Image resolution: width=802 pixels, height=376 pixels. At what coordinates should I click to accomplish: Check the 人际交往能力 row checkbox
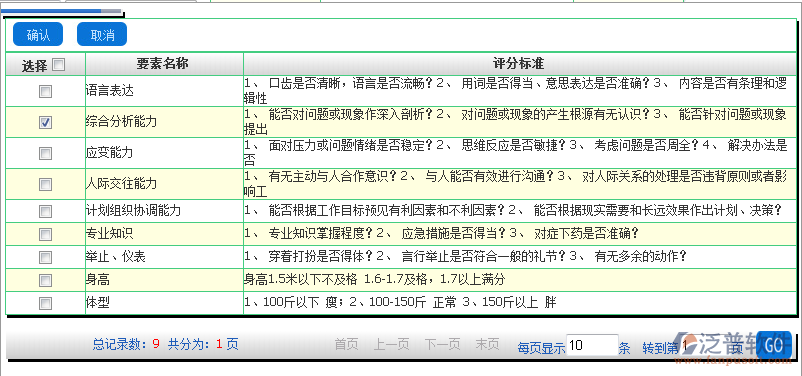click(46, 184)
